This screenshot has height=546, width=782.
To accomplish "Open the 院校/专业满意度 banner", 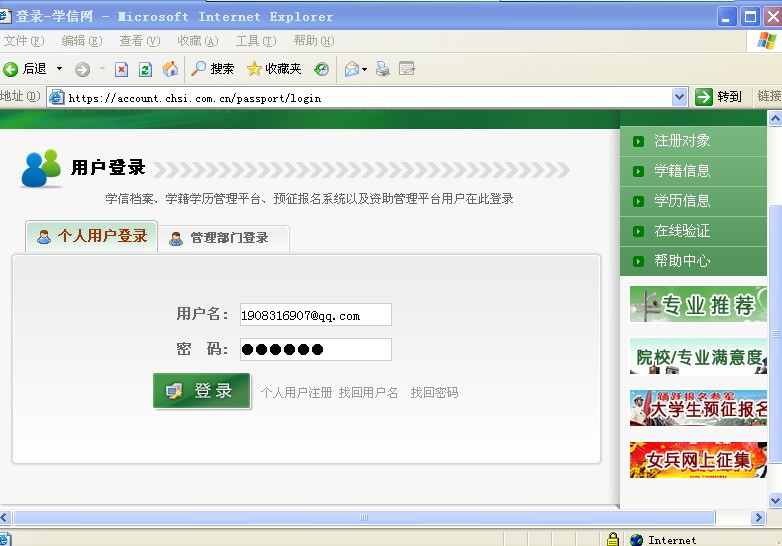I will (x=698, y=356).
